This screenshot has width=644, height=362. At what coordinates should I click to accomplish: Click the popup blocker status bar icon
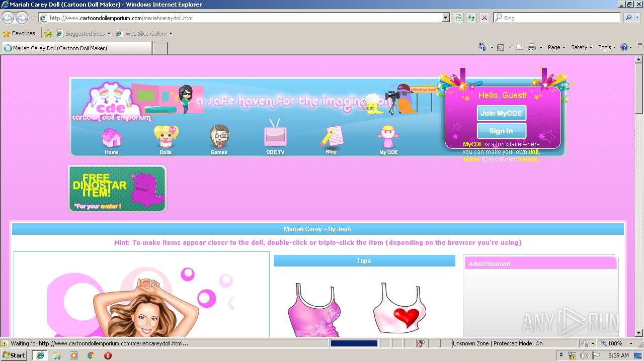(421, 343)
